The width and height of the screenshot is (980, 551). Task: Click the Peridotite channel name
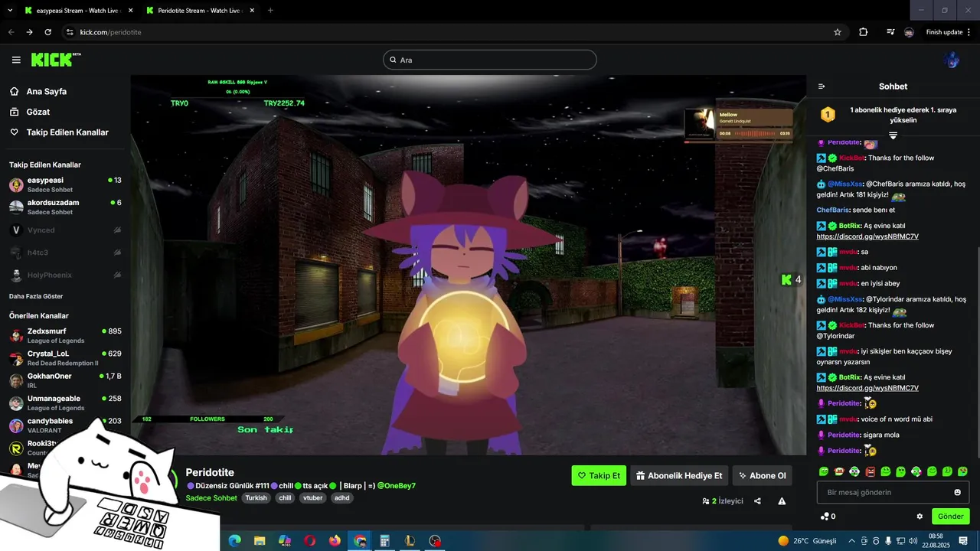click(x=210, y=472)
